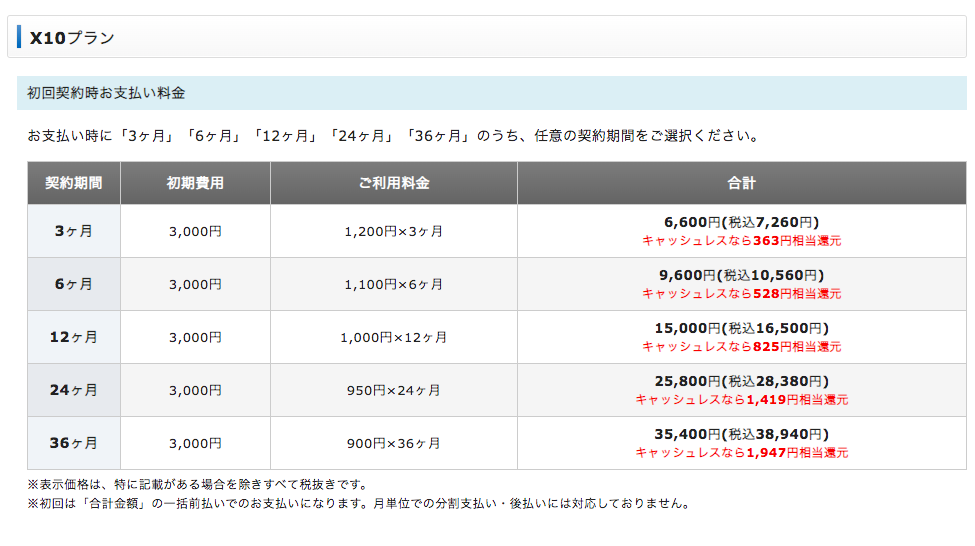The image size is (975, 546).
Task: Select the 6ヶ月 contract period cell
Action: coord(73,284)
